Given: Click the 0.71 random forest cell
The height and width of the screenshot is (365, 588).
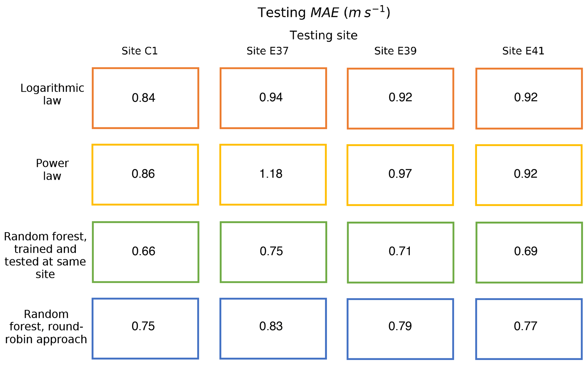Looking at the screenshot, I should (x=400, y=251).
